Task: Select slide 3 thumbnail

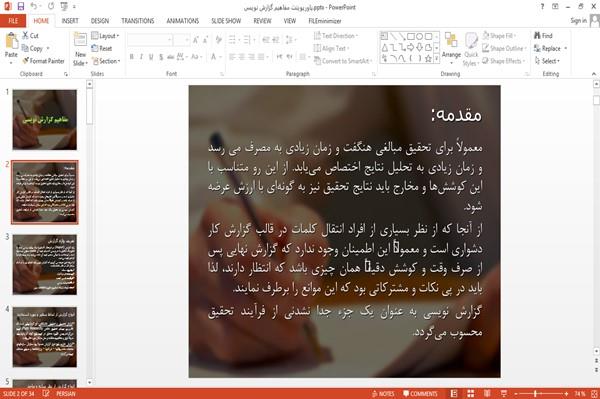Action: tap(45, 265)
